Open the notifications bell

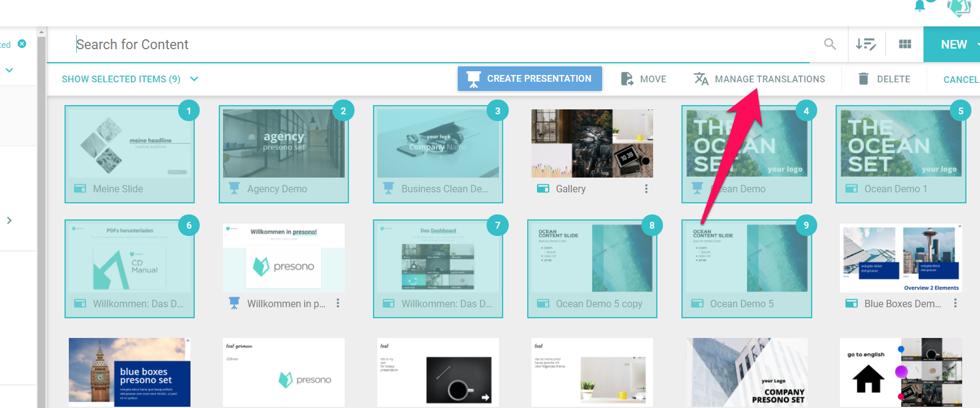(920, 6)
